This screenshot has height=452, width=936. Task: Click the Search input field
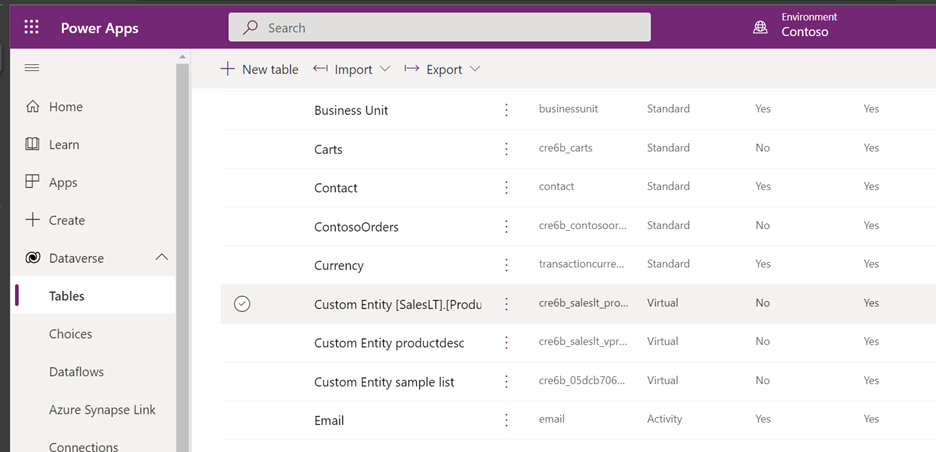point(440,27)
